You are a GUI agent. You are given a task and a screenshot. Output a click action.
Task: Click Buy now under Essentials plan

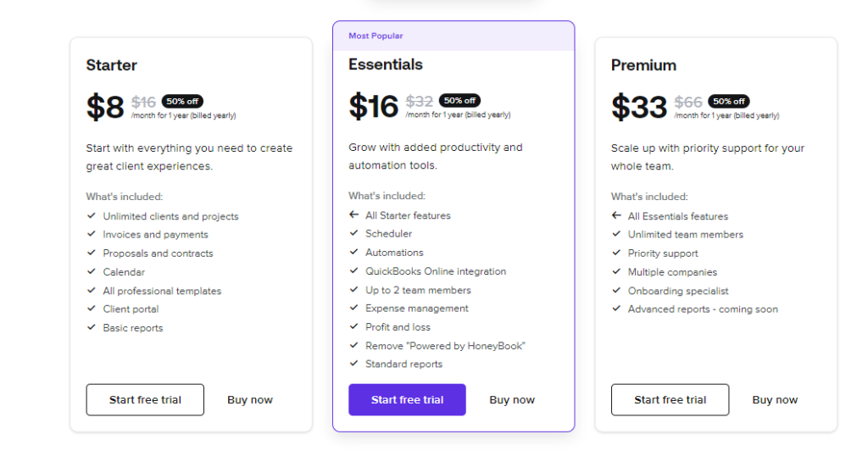512,399
